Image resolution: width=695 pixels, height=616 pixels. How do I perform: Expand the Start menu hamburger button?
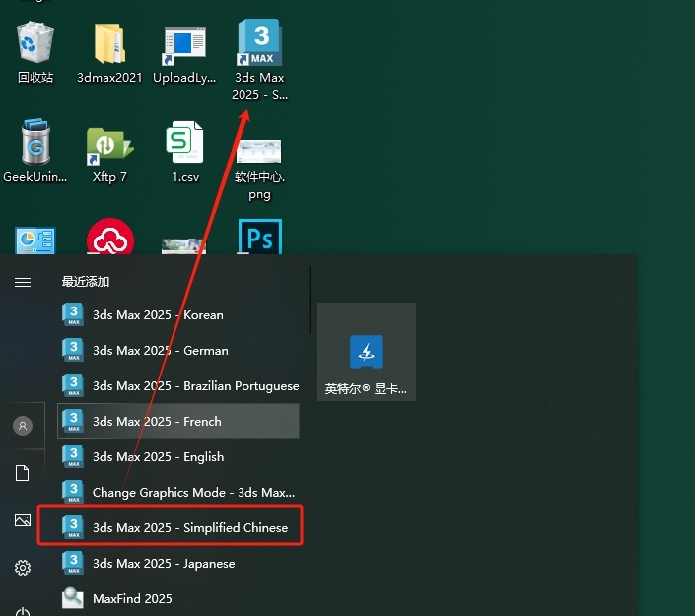[23, 282]
